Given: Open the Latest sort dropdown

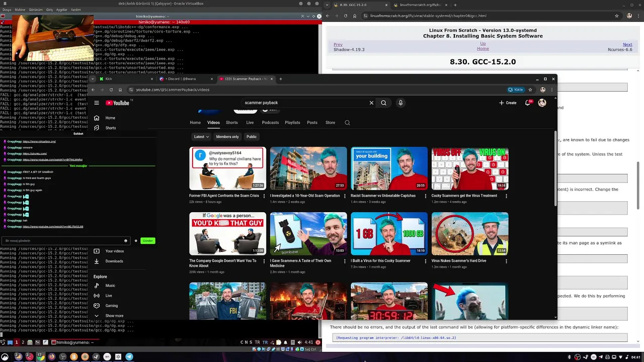Looking at the screenshot, I should point(201,137).
